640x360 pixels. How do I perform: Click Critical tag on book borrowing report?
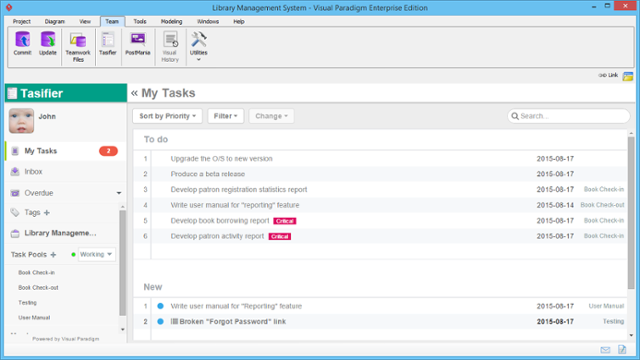pyautogui.click(x=284, y=221)
